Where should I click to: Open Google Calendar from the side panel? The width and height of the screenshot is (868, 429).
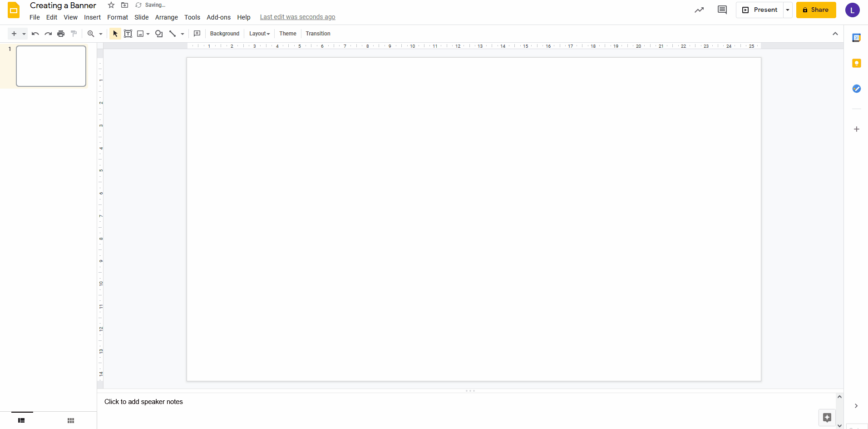857,37
